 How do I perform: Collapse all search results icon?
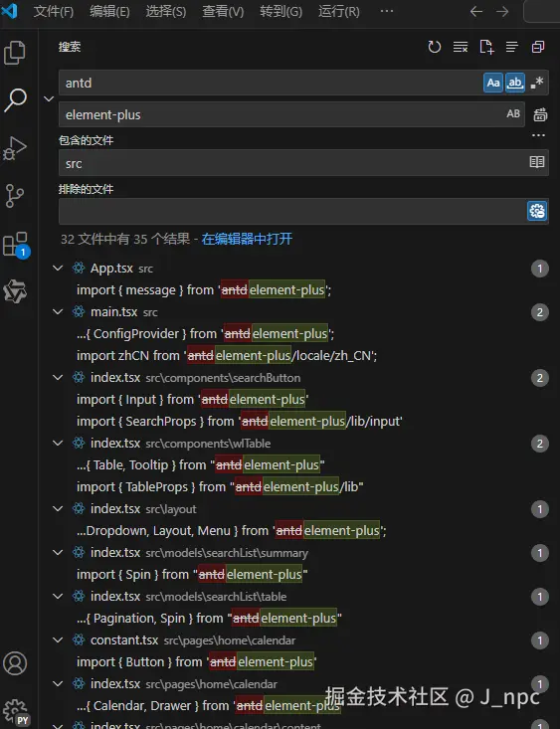coord(538,47)
